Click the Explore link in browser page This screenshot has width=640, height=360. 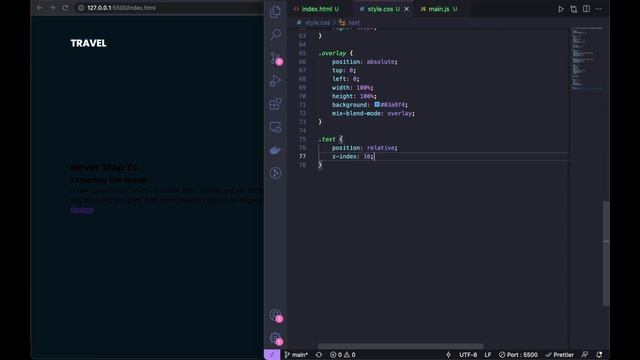coord(82,210)
